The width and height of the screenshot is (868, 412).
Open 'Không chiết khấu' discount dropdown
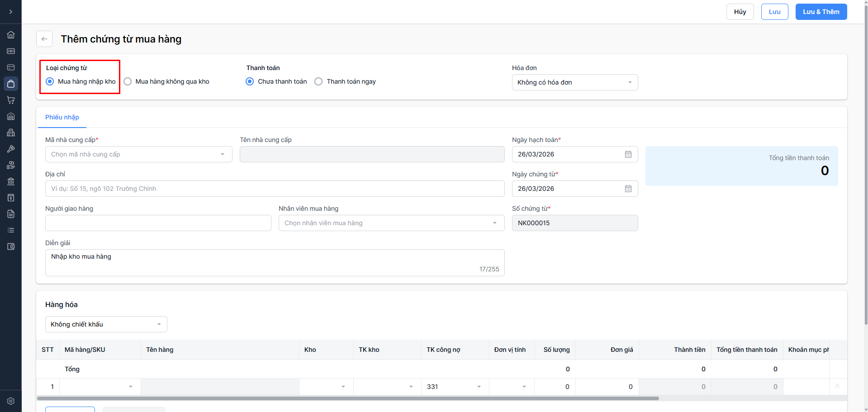pos(106,324)
